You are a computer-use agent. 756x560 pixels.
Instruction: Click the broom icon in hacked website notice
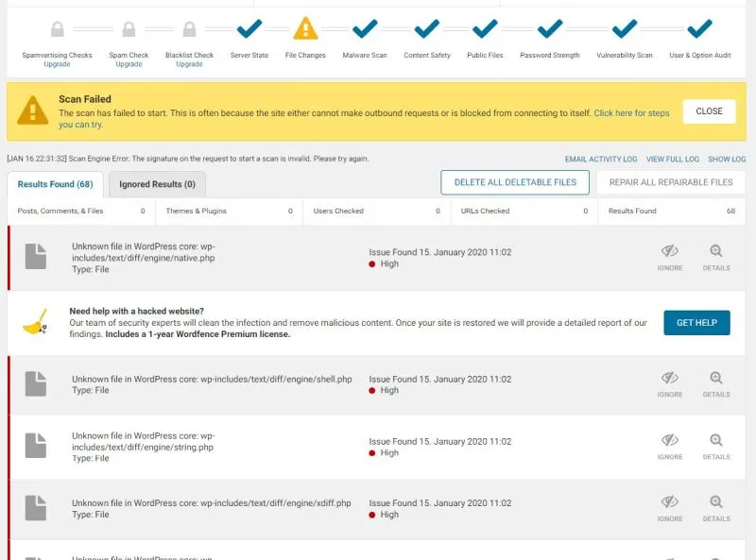click(x=36, y=322)
